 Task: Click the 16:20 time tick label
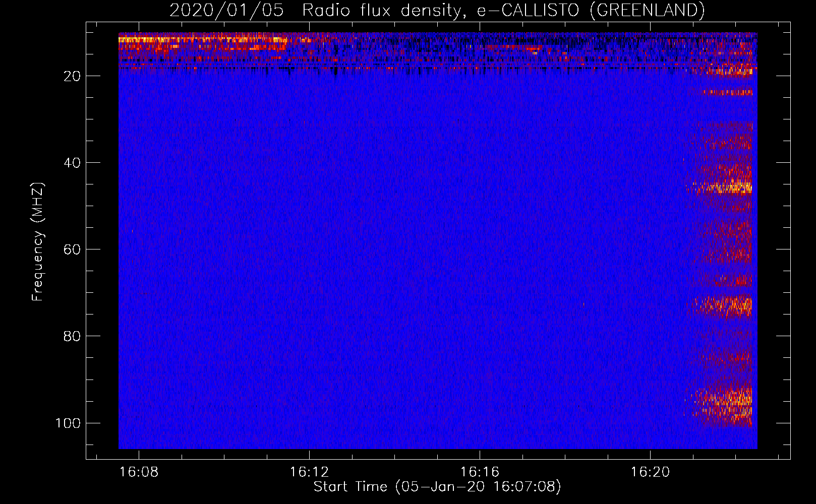pos(651,472)
